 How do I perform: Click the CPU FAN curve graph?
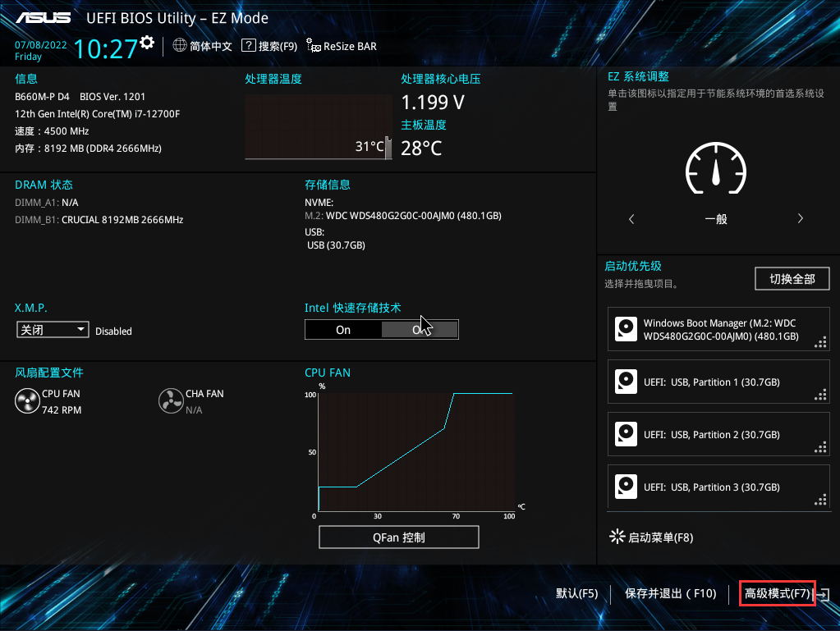point(415,451)
